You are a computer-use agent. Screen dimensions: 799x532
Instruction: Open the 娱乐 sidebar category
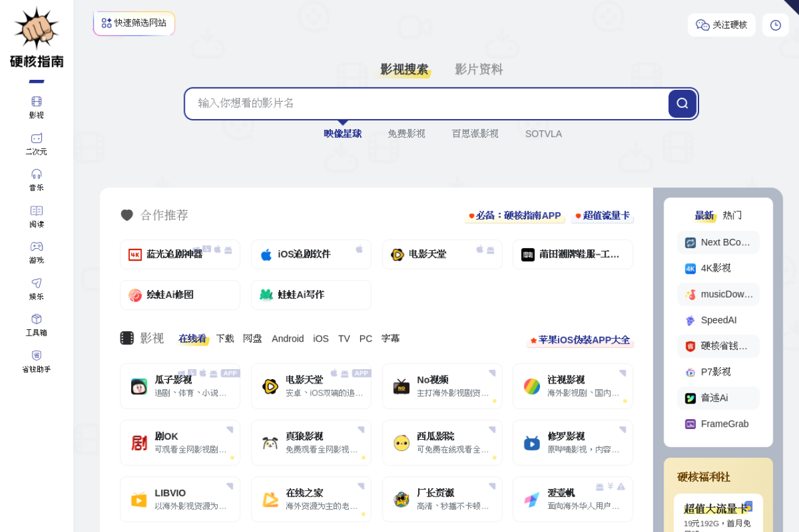click(36, 289)
